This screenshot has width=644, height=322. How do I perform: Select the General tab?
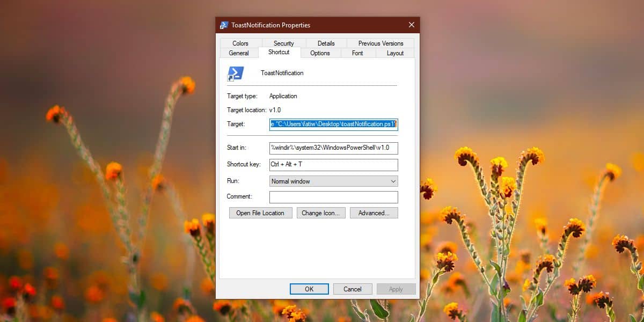(239, 53)
